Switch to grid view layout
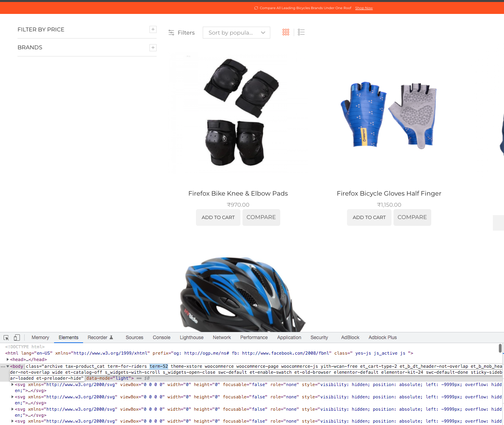This screenshot has height=425, width=504. (286, 32)
